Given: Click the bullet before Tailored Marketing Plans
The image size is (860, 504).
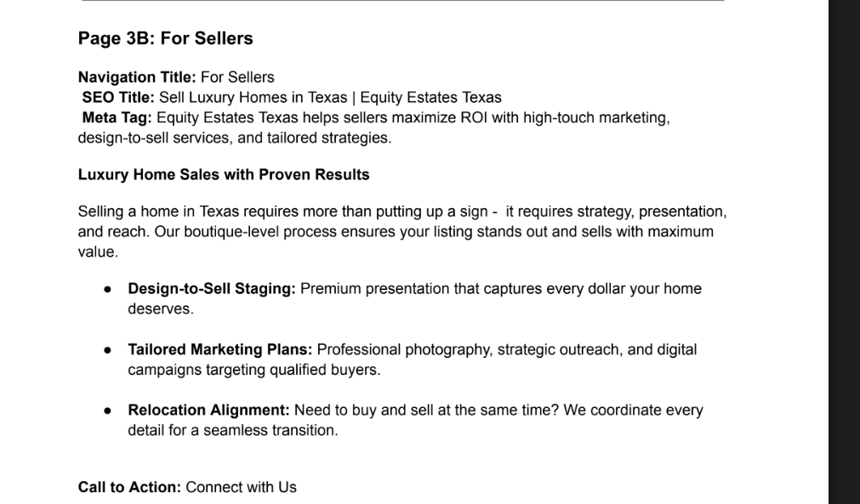Looking at the screenshot, I should 107,350.
